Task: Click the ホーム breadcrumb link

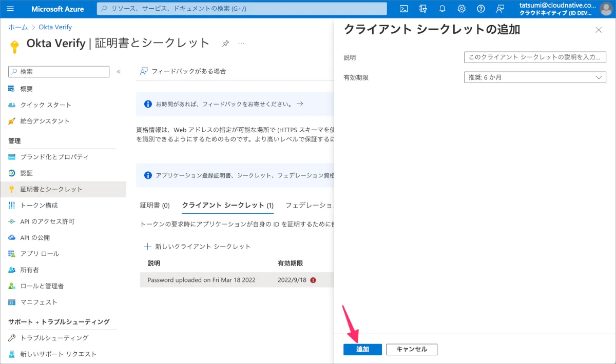Action: point(18,27)
